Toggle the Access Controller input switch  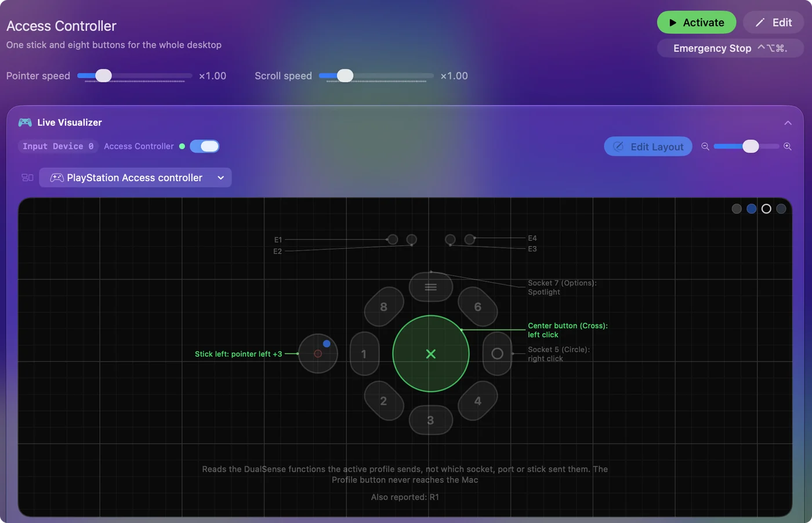[205, 146]
